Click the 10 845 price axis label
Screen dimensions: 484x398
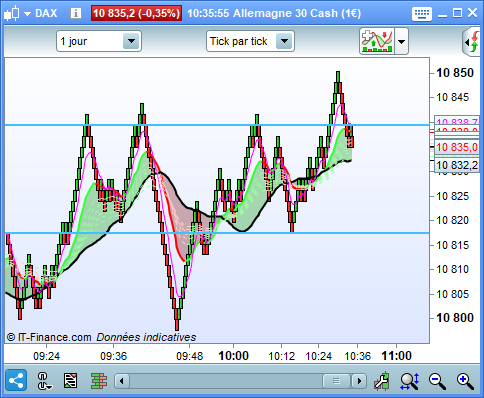[x=453, y=97]
